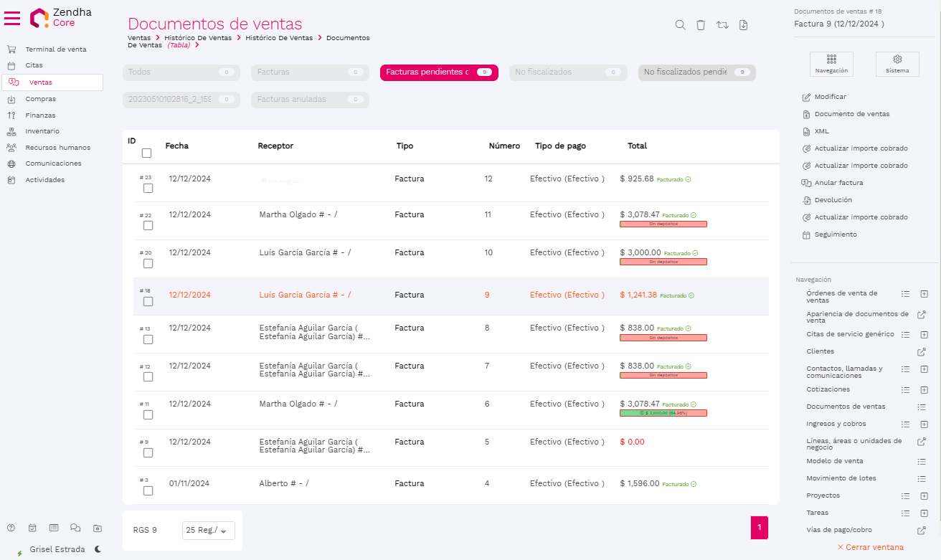This screenshot has width=941, height=560.
Task: Open Inventario in the sidebar
Action: [x=42, y=131]
